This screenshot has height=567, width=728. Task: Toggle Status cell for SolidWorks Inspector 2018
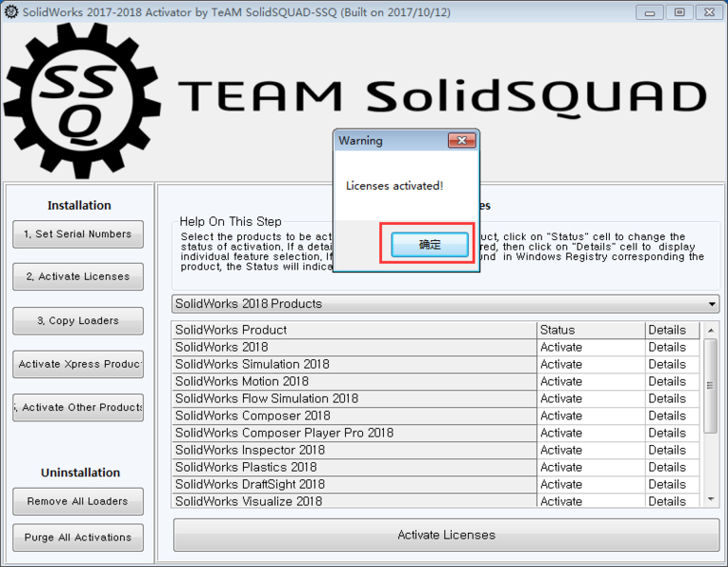pos(591,450)
